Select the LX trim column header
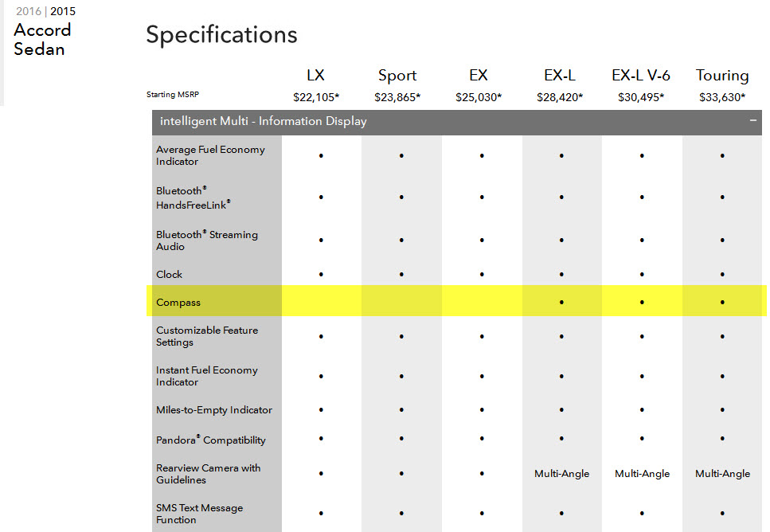This screenshot has width=770, height=532. coord(315,76)
